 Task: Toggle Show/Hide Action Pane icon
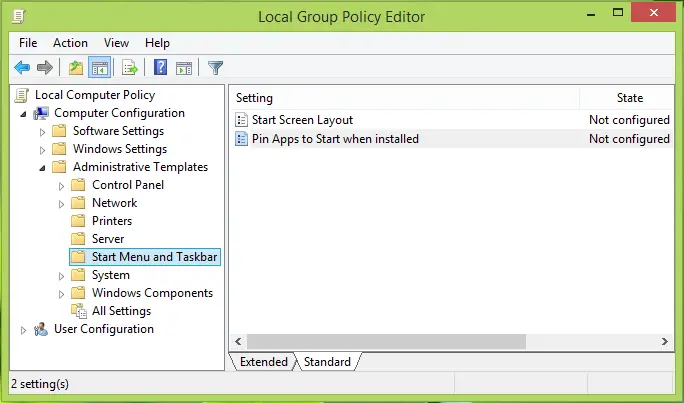tap(184, 68)
